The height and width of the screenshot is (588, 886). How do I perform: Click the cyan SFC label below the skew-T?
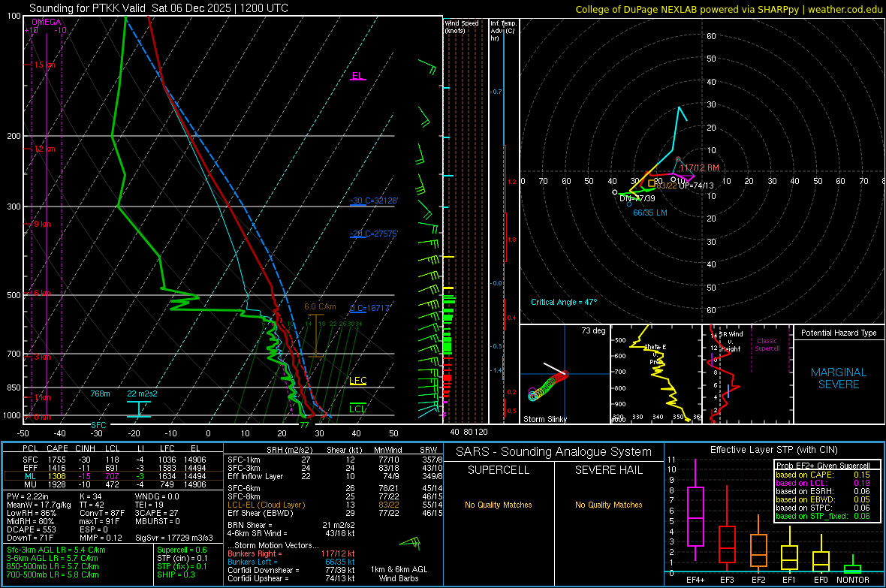[98, 424]
